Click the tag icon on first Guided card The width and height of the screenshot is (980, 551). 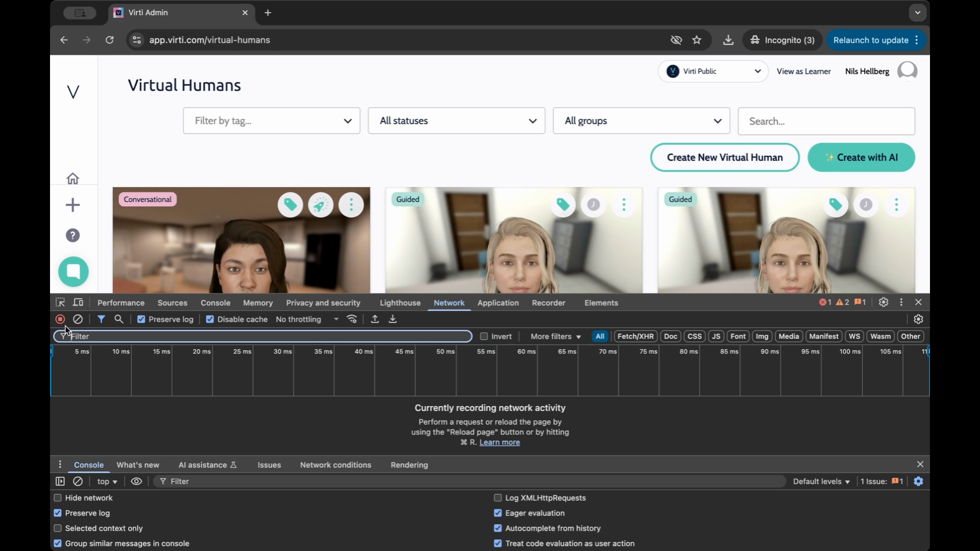click(x=563, y=205)
